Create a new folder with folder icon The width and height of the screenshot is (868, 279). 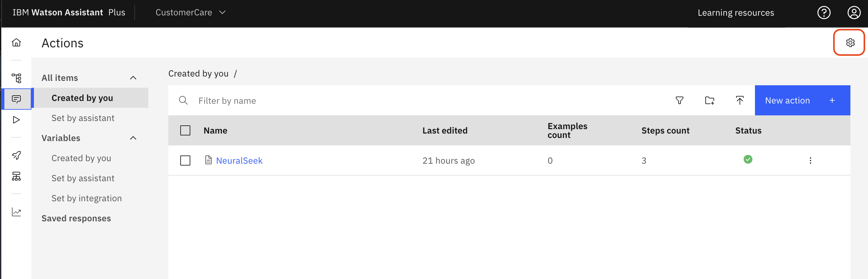tap(710, 100)
